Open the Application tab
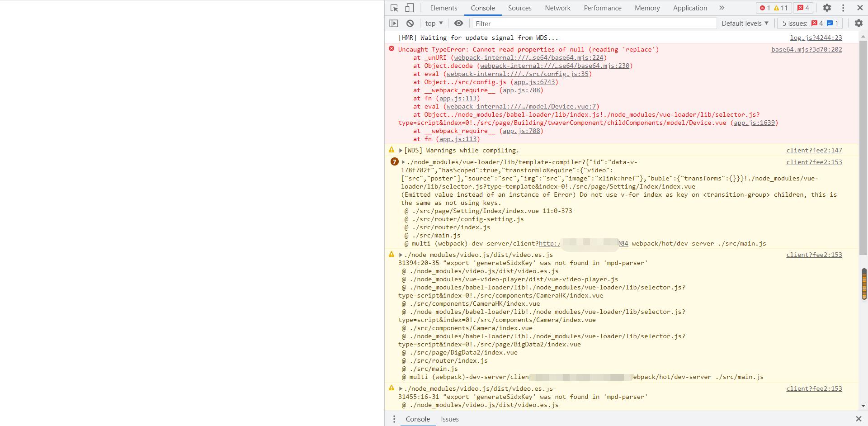868x426 pixels. 690,8
